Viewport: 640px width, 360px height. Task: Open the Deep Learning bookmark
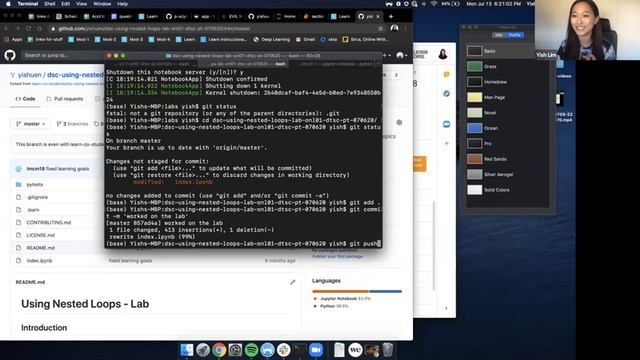(x=271, y=40)
